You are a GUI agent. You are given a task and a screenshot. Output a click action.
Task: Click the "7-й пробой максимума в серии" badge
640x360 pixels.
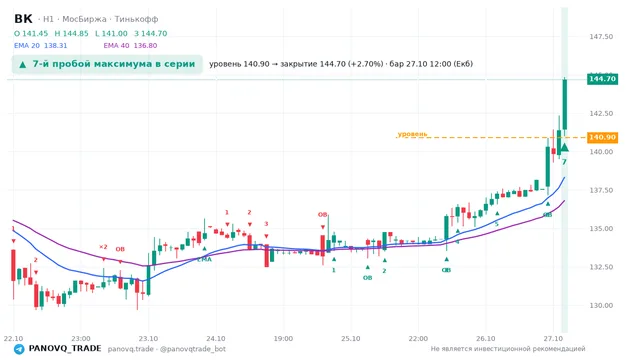pyautogui.click(x=107, y=64)
